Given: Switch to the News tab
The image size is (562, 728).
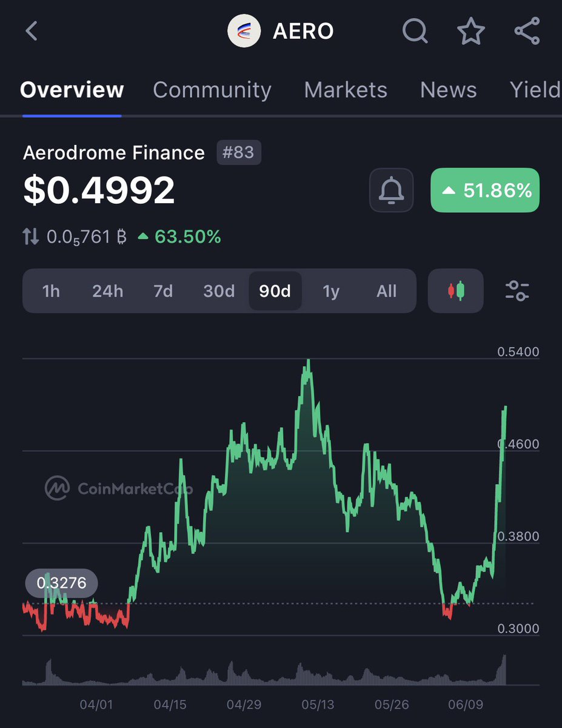Looking at the screenshot, I should coord(449,90).
